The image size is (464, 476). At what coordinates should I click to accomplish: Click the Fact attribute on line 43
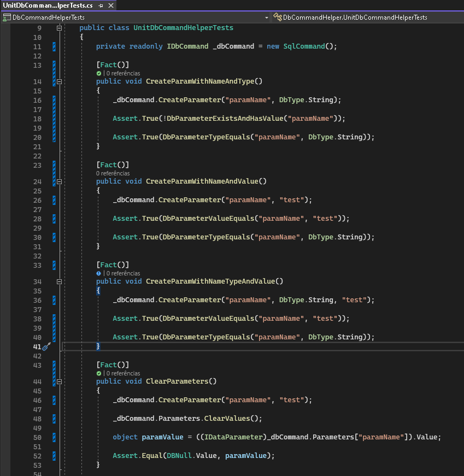click(108, 365)
